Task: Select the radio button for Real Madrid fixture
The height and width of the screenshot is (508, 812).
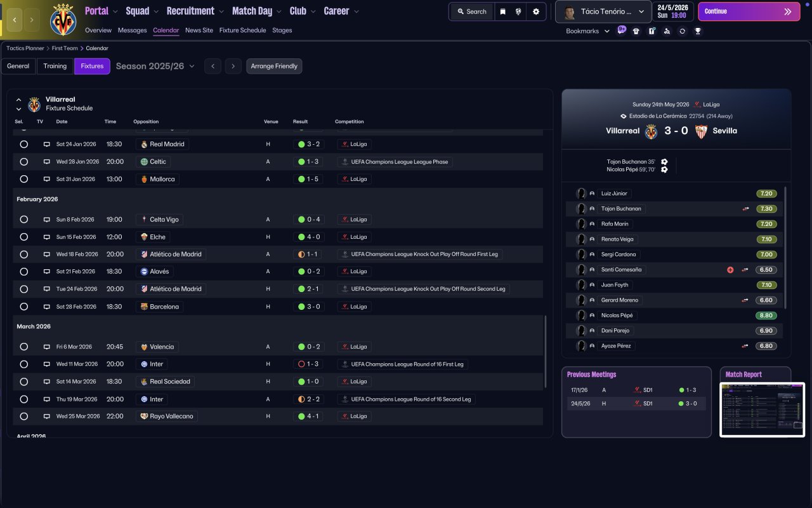Action: 23,144
